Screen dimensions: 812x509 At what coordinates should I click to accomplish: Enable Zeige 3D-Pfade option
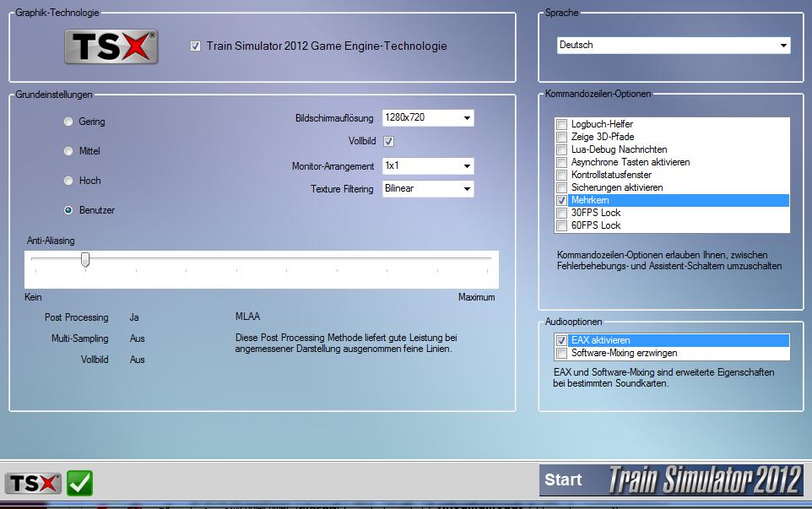coord(561,137)
